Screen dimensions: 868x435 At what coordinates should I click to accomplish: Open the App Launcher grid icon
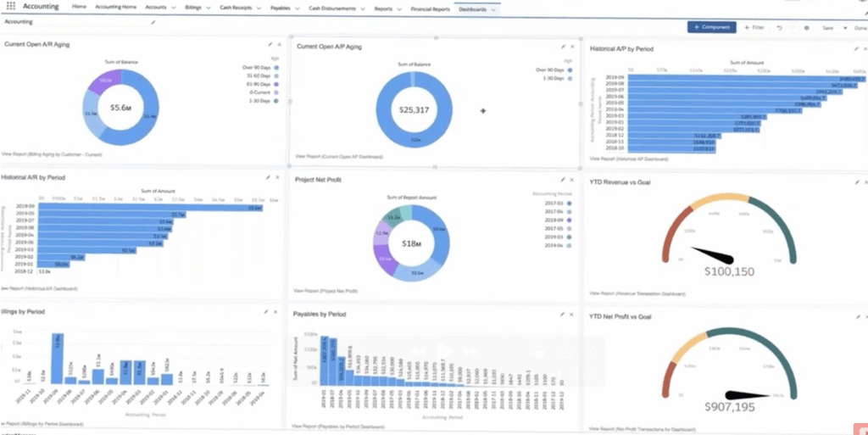coord(11,6)
